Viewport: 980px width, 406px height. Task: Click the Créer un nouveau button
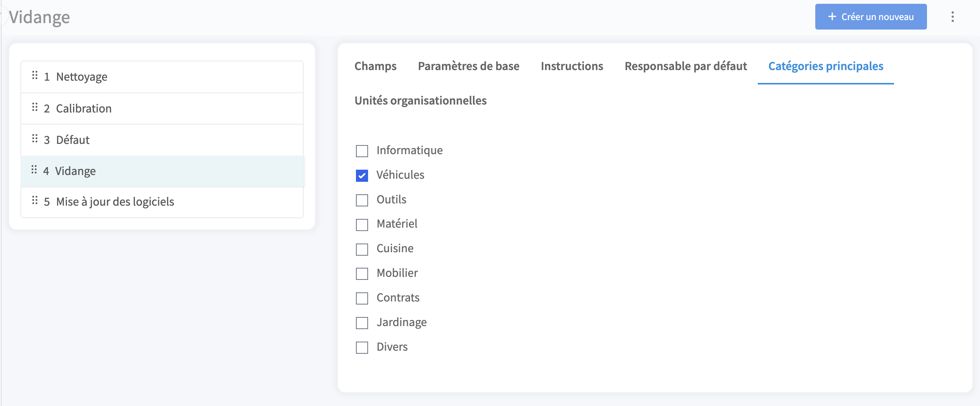click(871, 17)
